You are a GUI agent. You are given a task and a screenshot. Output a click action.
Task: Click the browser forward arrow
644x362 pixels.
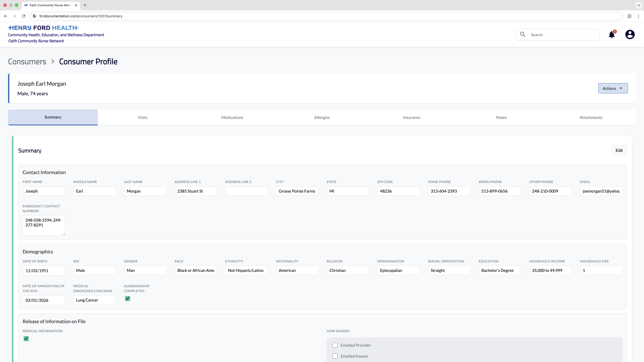click(14, 16)
